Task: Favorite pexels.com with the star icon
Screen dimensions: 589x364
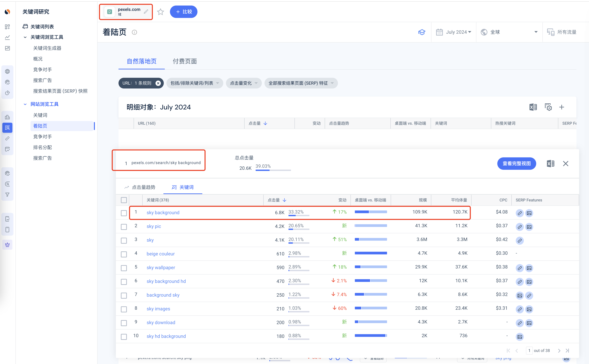Action: tap(161, 12)
